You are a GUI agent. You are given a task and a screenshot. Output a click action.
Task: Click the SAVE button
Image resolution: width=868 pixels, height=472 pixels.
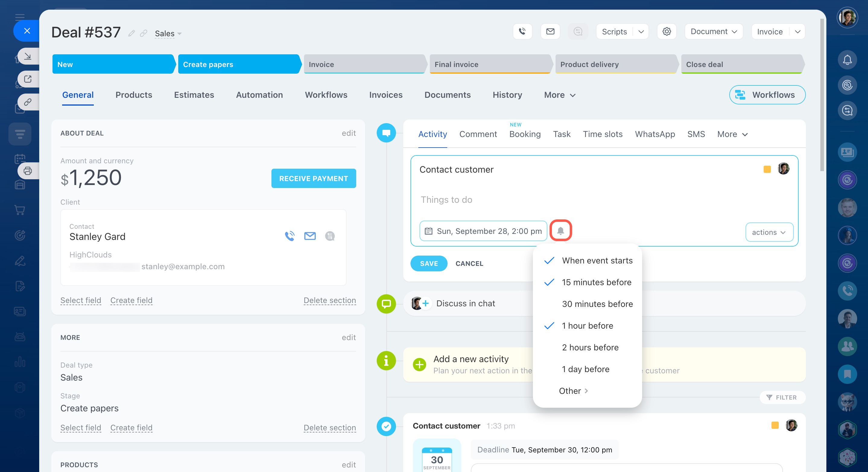click(x=429, y=264)
